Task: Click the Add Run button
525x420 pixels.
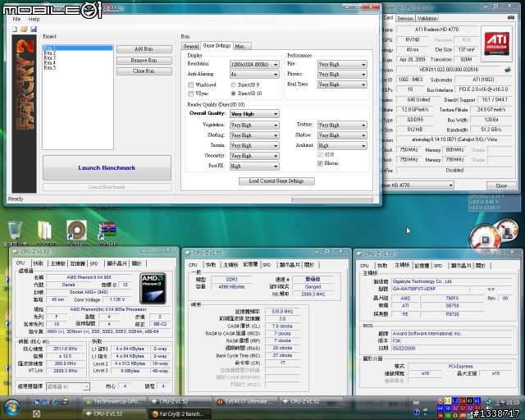Action: pos(144,49)
